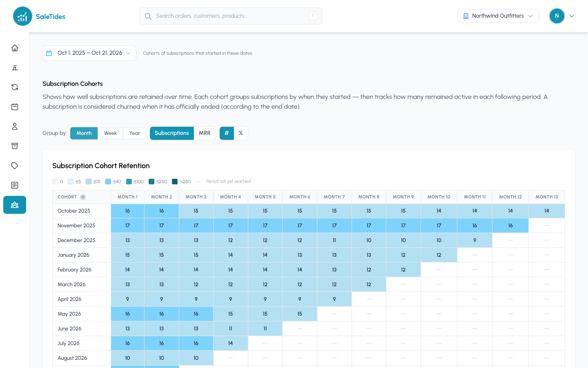The height and width of the screenshot is (368, 588).
Task: Group cohorts by Year
Action: click(134, 133)
